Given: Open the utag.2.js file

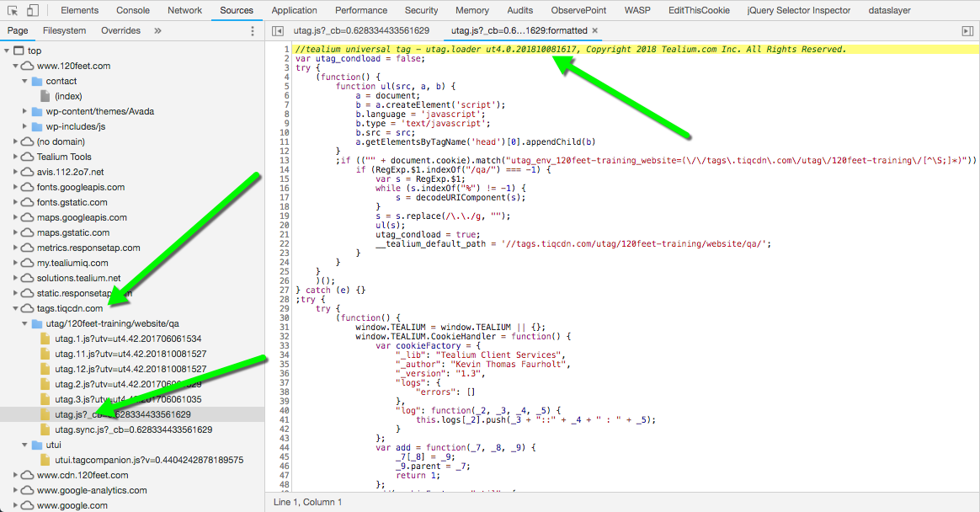Looking at the screenshot, I should coord(128,385).
